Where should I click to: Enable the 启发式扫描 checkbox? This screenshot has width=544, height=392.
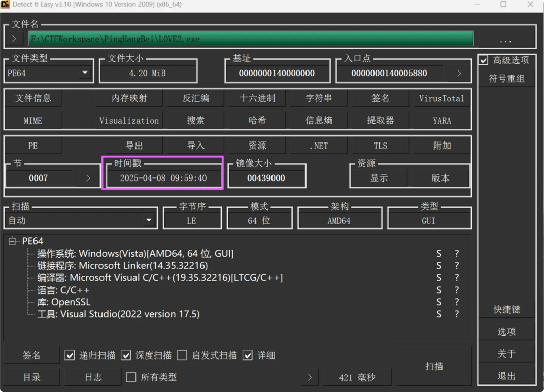coord(182,355)
